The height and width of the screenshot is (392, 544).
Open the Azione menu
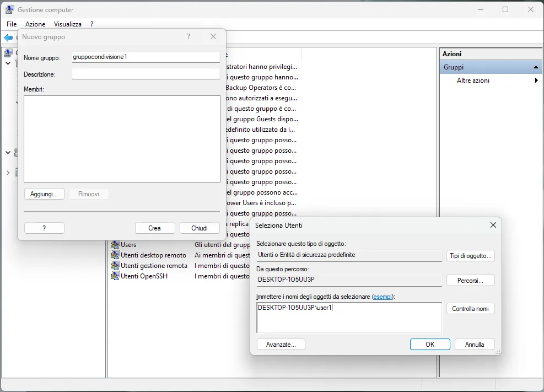(x=35, y=24)
